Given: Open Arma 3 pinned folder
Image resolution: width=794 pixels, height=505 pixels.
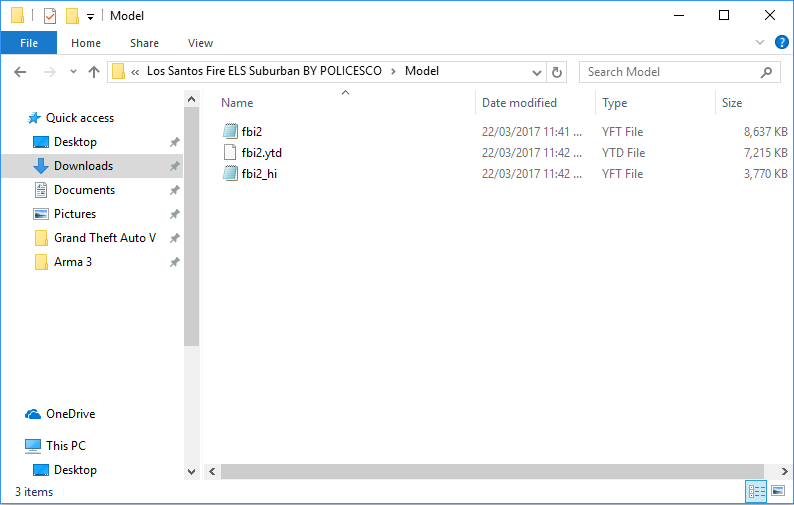Looking at the screenshot, I should click(73, 262).
